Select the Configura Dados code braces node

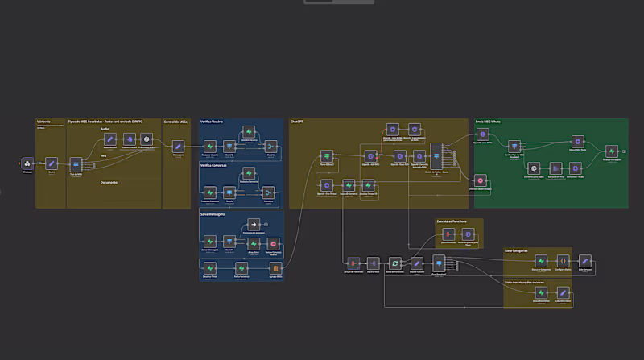(x=563, y=261)
